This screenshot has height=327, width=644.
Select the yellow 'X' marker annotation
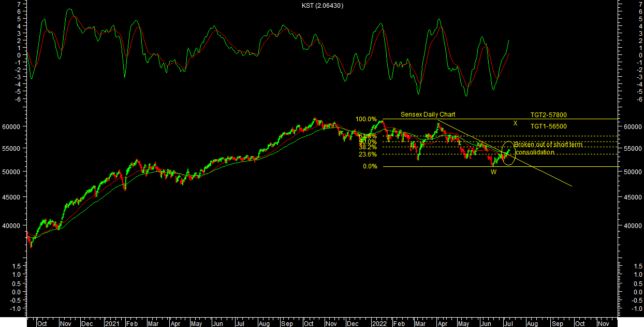[x=515, y=123]
